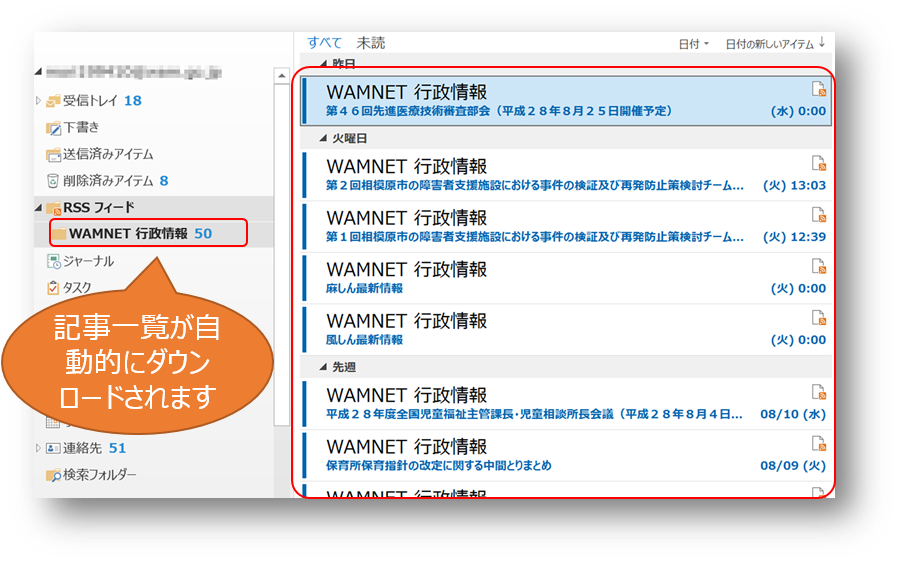The height and width of the screenshot is (563, 900).
Task: Open article 平成28年度全国児童福祉主管課長
Action: click(566, 404)
